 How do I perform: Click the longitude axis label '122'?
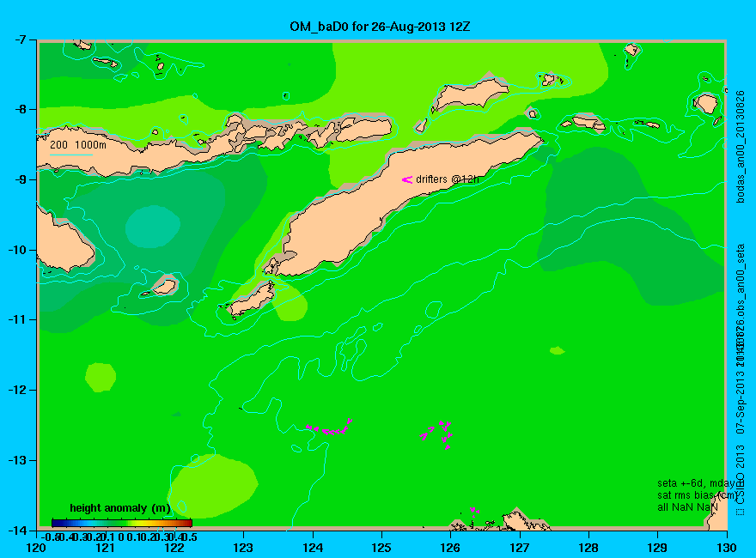point(174,548)
